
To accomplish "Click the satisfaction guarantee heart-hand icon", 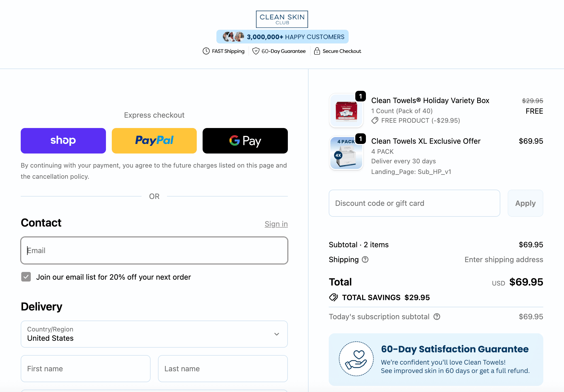I will click(x=356, y=359).
